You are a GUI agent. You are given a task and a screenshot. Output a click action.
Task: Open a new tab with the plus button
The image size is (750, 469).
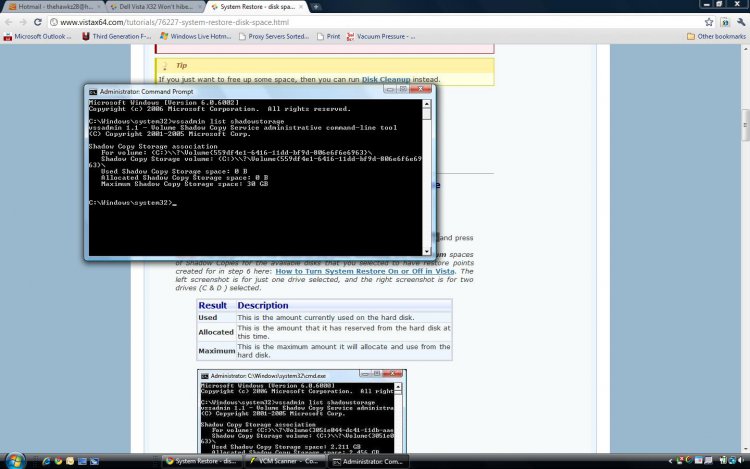coord(316,7)
